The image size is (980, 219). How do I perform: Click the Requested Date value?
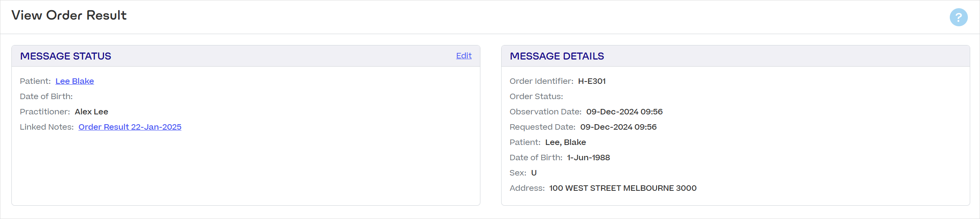click(619, 127)
